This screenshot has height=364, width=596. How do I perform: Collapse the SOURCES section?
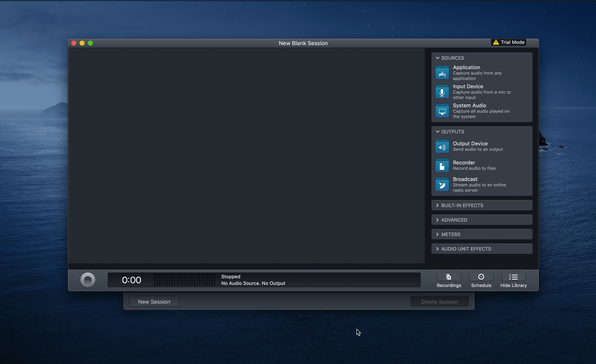[437, 58]
